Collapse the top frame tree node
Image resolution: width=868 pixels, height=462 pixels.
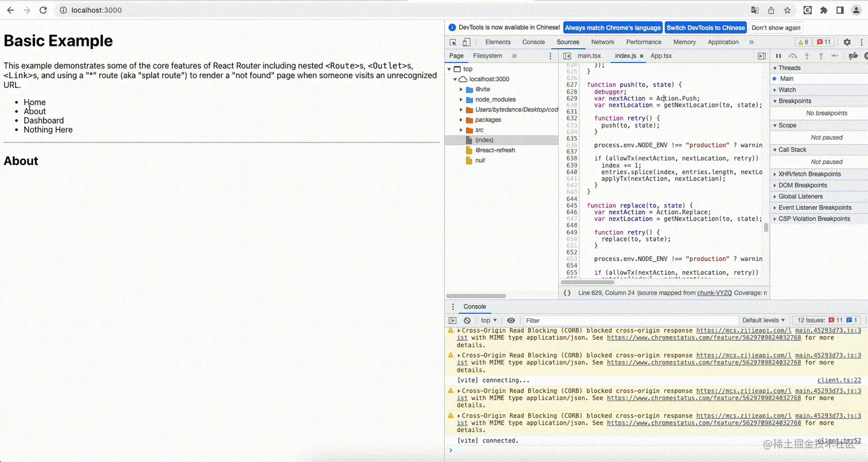click(449, 69)
